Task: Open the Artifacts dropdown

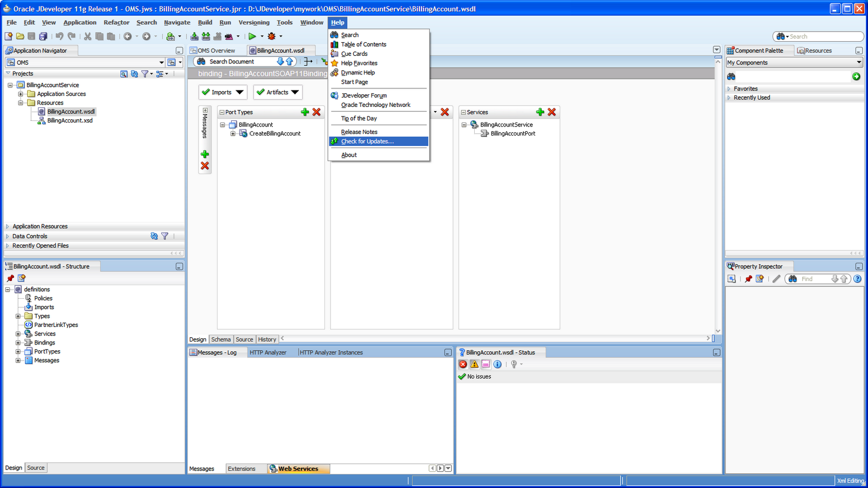Action: [x=278, y=92]
